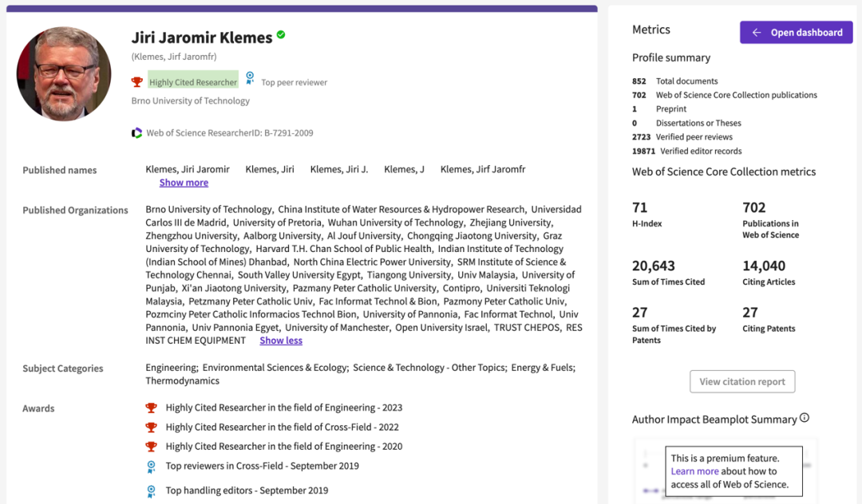Click ribbon icon for Top handling editors award
Screen dimensions: 862x504
151,491
